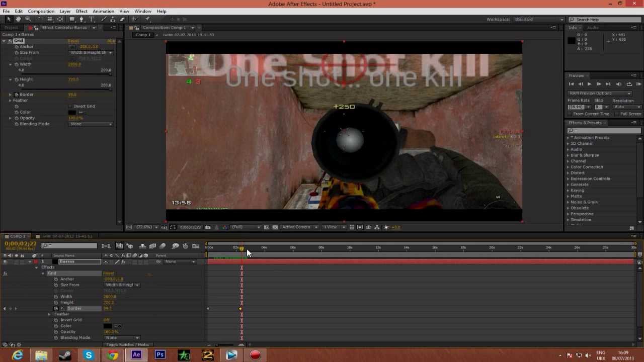Click Reset for Grid in Effect Controls
This screenshot has width=644, height=362.
73,41
